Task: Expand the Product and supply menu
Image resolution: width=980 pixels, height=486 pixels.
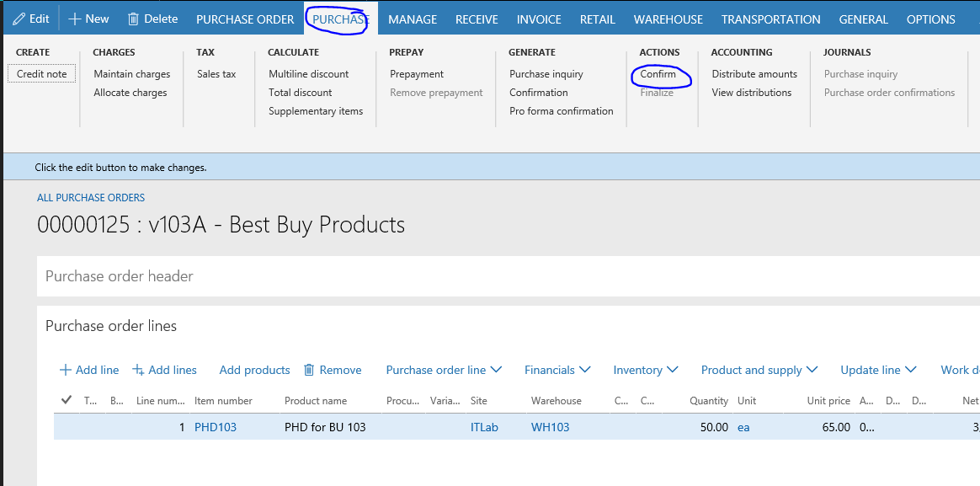Action: (759, 371)
